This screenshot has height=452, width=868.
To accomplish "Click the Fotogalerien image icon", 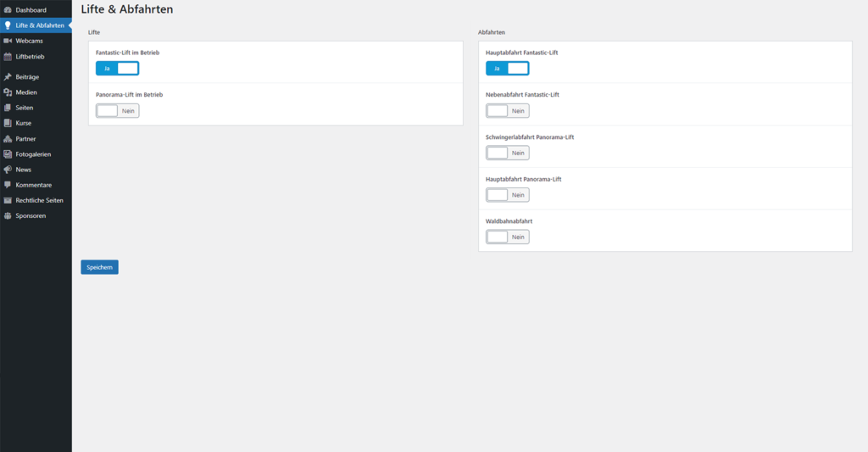I will click(8, 154).
